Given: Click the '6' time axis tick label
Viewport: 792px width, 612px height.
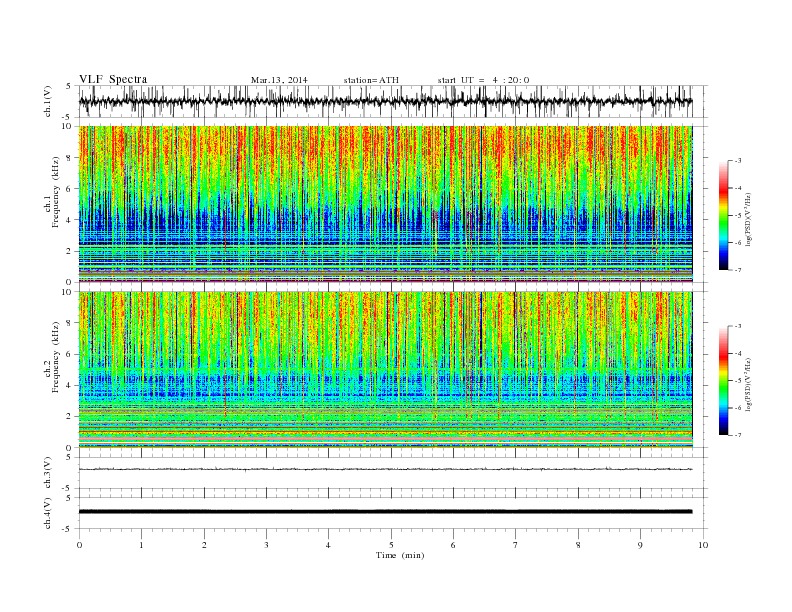Looking at the screenshot, I should point(453,545).
